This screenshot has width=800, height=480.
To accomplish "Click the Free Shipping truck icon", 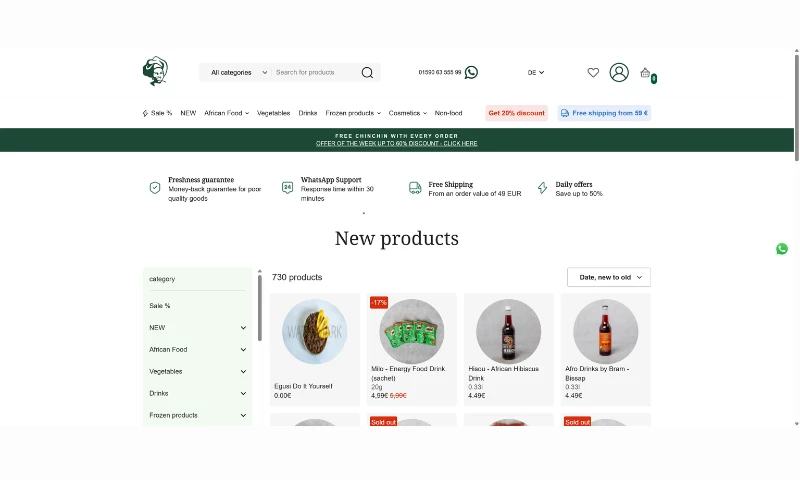I will 415,188.
